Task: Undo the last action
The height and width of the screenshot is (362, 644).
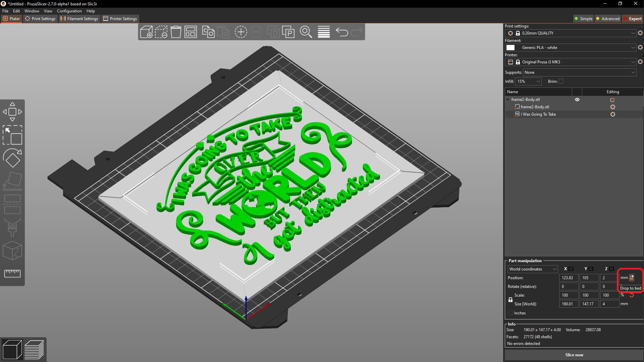Action: tap(342, 32)
